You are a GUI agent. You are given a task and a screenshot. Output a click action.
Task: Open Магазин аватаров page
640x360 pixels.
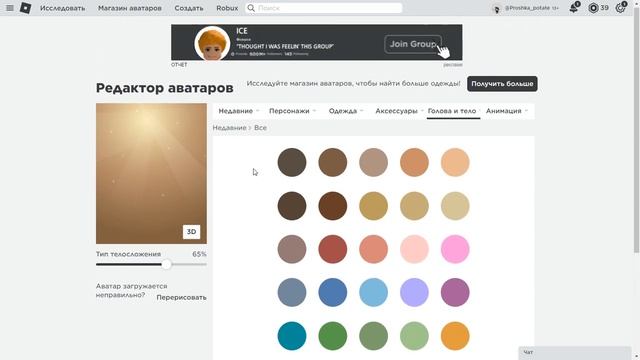tap(130, 8)
